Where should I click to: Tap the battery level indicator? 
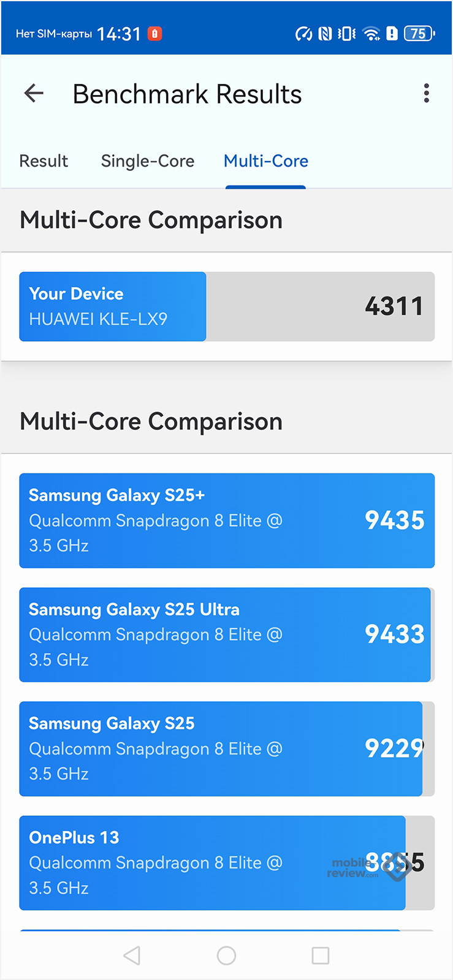[x=419, y=34]
